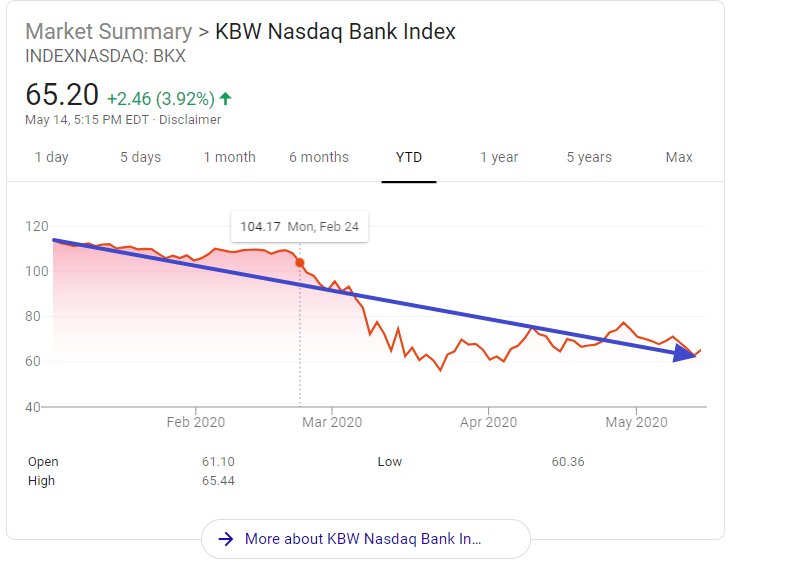Select the YTD tab
Viewport: 793px width, 561px height.
(x=409, y=157)
